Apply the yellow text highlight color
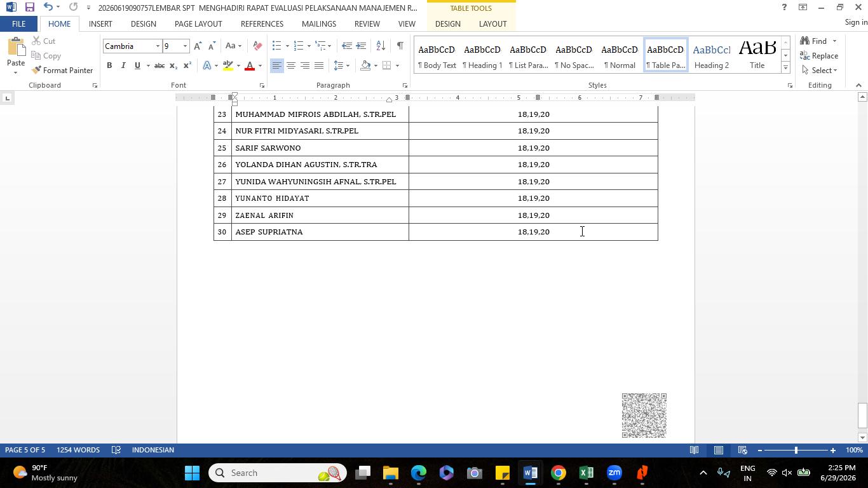868x488 pixels. tap(227, 65)
